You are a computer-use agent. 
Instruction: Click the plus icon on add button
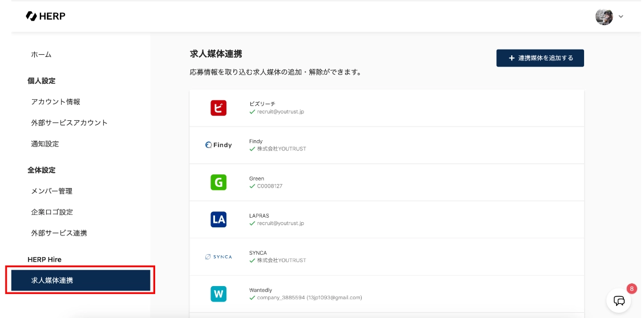[512, 58]
